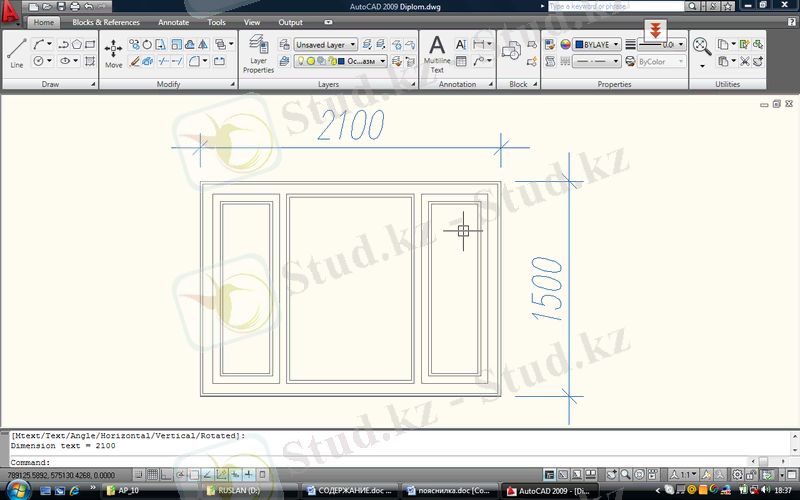Click the color wheel icon in Properties
800x500 pixels.
[565, 44]
